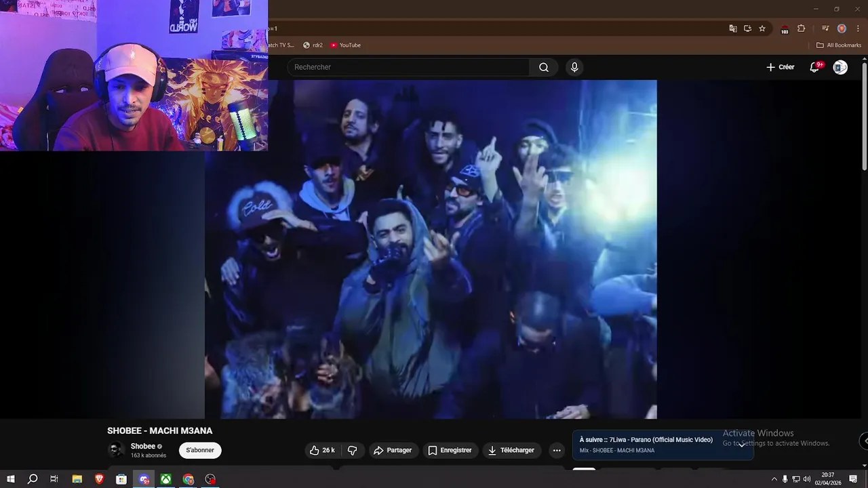Share the video via Partager
Viewport: 868px width, 488px height.
tap(393, 450)
